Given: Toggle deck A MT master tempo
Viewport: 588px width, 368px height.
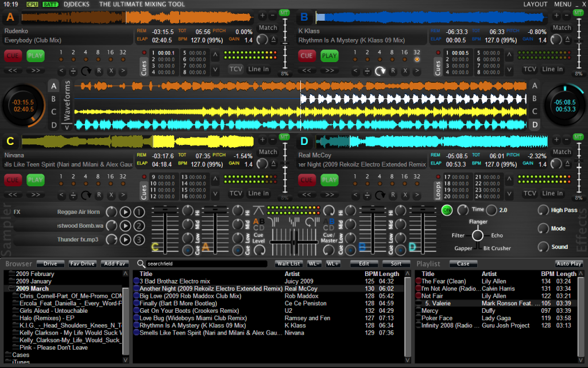Looking at the screenshot, I should click(284, 13).
